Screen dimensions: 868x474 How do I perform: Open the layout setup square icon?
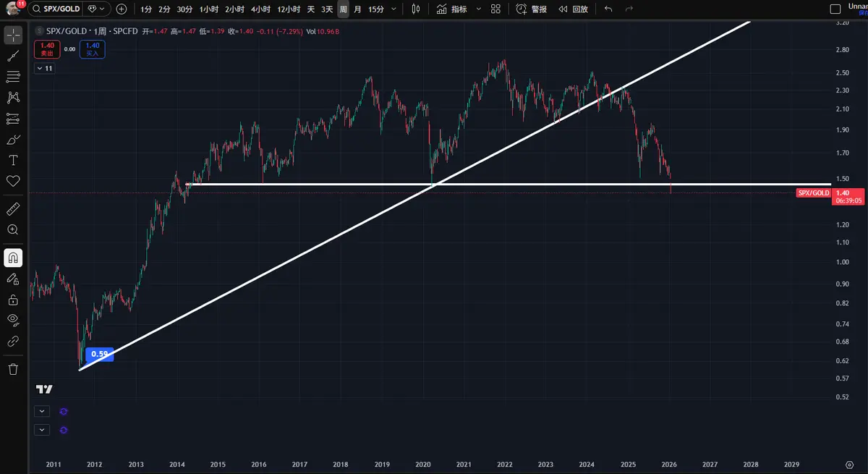(835, 9)
